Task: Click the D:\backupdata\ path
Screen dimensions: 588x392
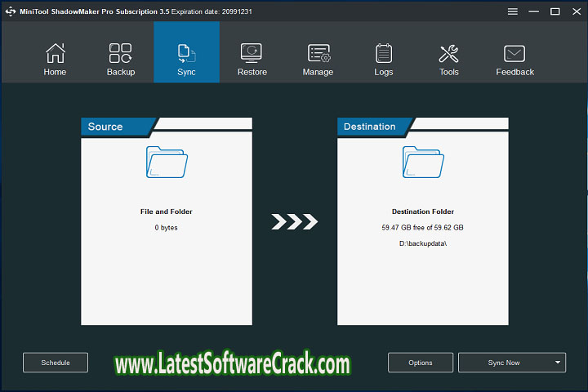Action: pos(423,244)
